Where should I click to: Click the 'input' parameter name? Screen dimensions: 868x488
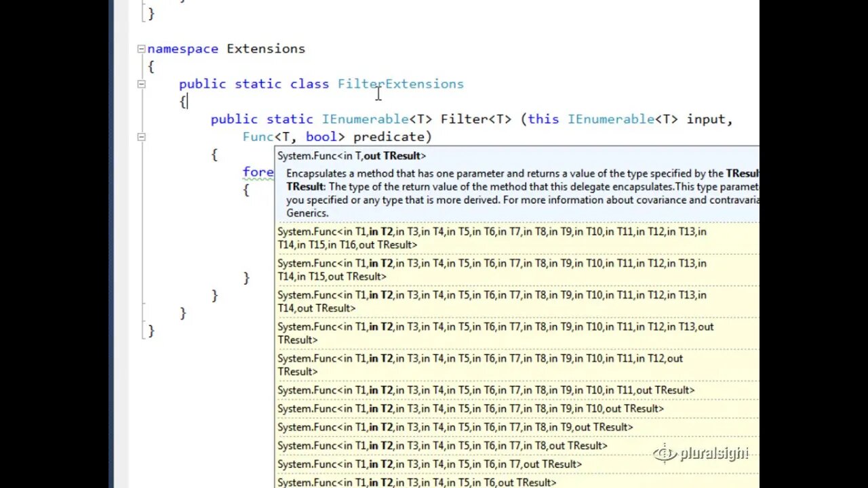click(706, 119)
